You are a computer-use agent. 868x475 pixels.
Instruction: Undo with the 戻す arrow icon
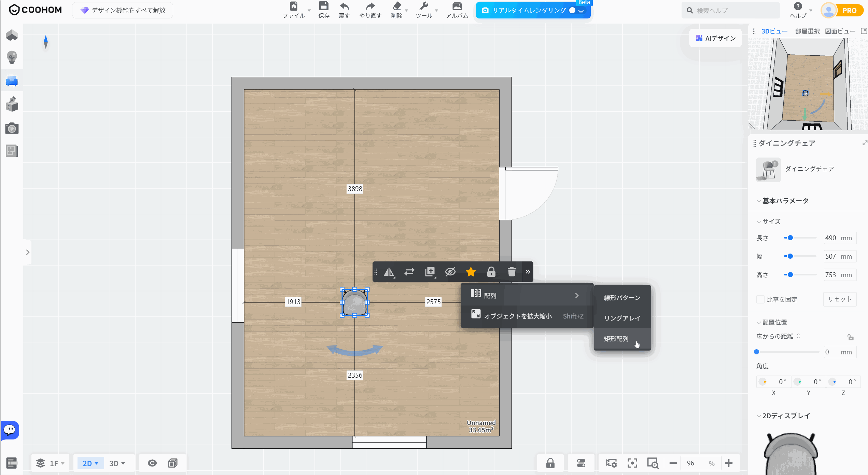click(x=344, y=6)
